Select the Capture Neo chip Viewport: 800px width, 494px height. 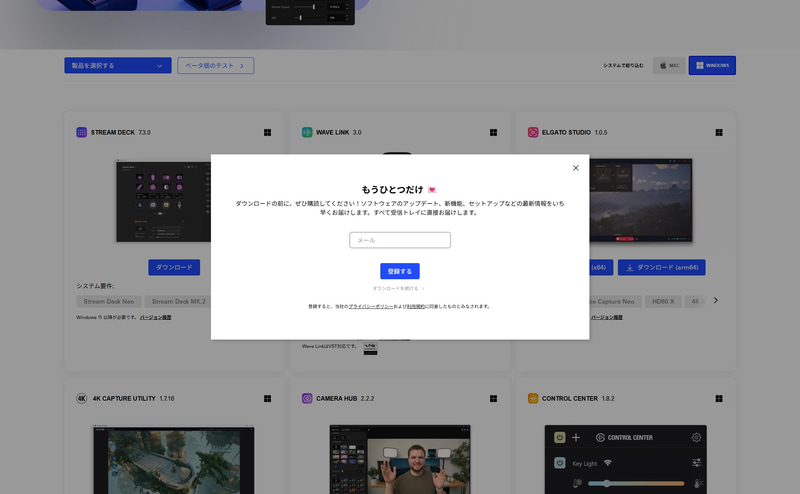pyautogui.click(x=614, y=302)
